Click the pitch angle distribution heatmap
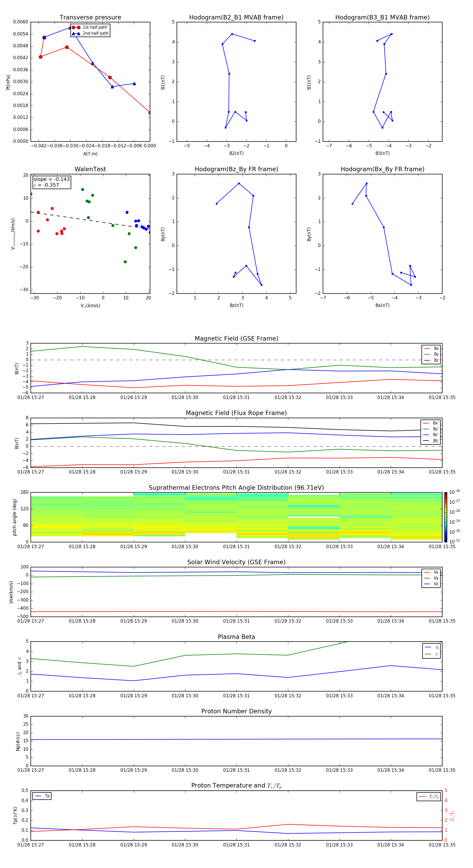This screenshot has height=868, width=473. 236,517
